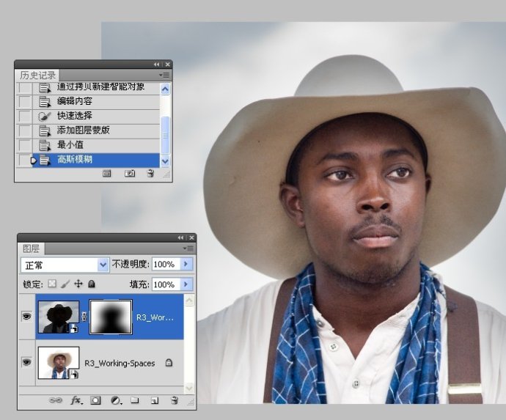Hide the bottom R3_Working-Spaces layer
The height and width of the screenshot is (420, 506).
click(x=26, y=362)
